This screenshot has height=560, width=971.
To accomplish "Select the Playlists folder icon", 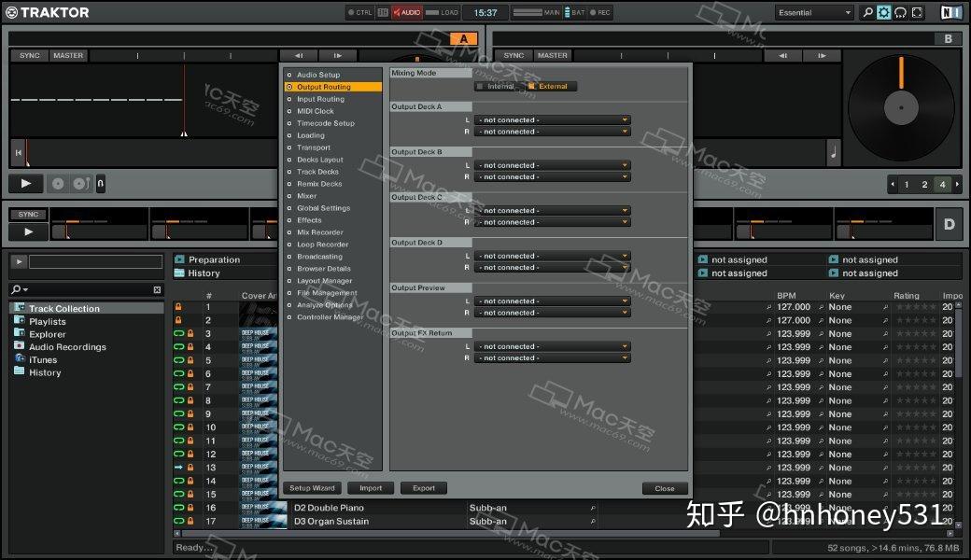I will pyautogui.click(x=20, y=320).
